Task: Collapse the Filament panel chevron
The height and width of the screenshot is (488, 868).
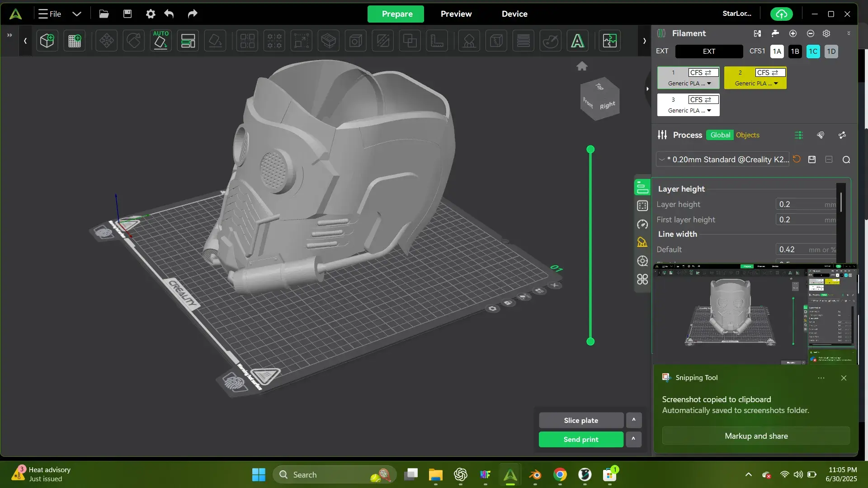Action: point(849,33)
